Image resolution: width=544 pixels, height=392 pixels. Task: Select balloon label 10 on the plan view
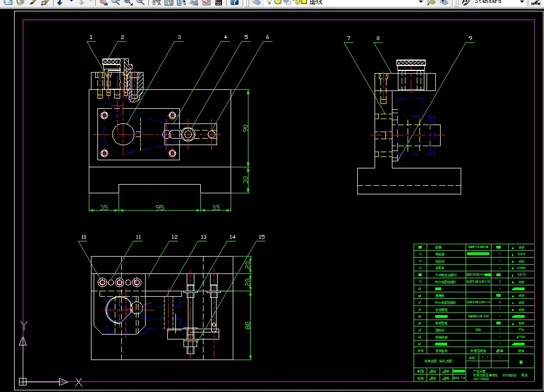(x=83, y=237)
